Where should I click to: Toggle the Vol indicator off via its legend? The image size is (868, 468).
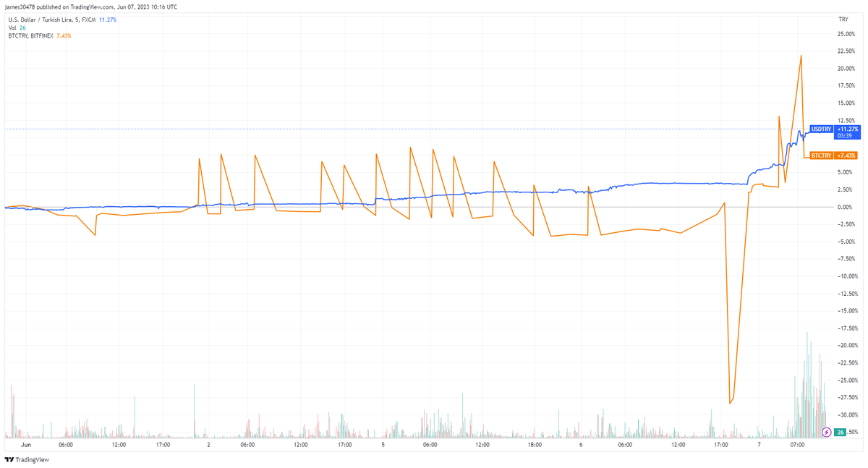[x=14, y=27]
